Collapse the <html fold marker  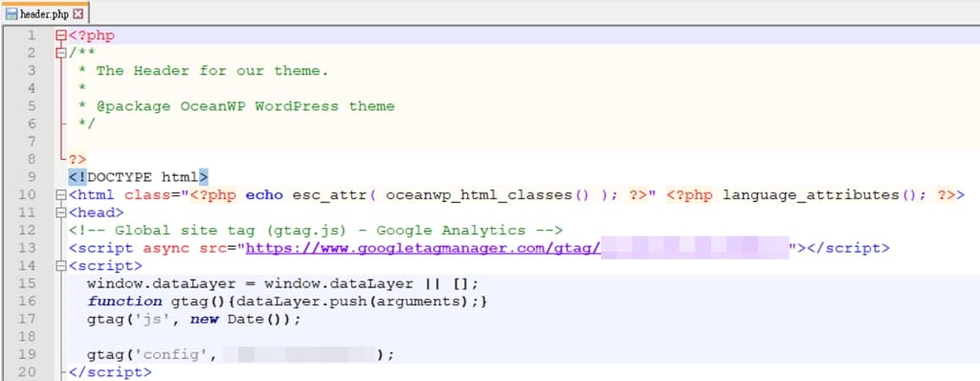point(60,195)
